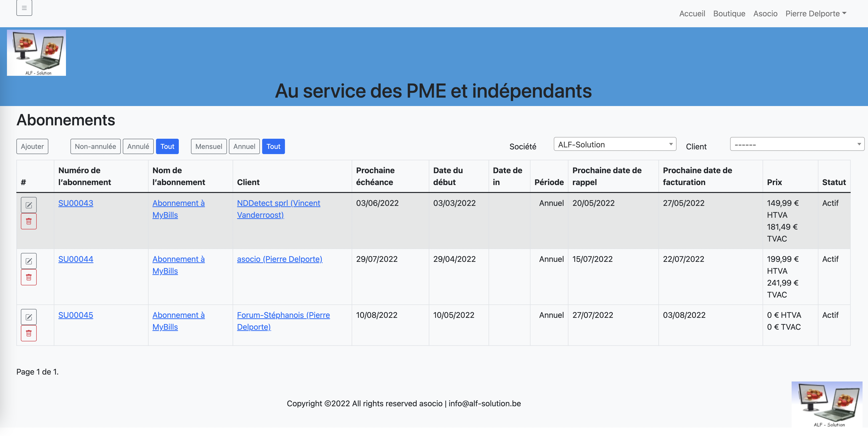This screenshot has width=868, height=436.
Task: Click the Ajouter button
Action: pyautogui.click(x=32, y=146)
